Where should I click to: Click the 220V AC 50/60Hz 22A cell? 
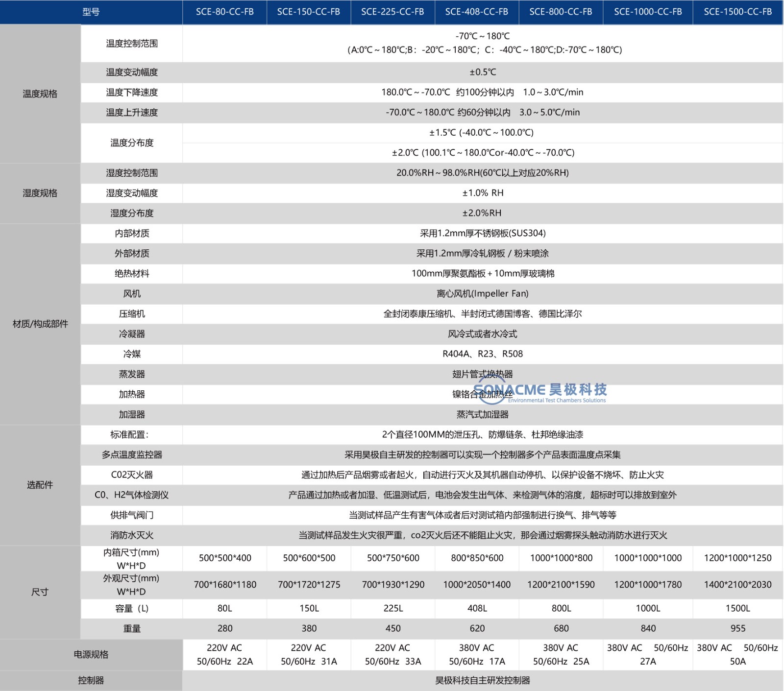[225, 654]
